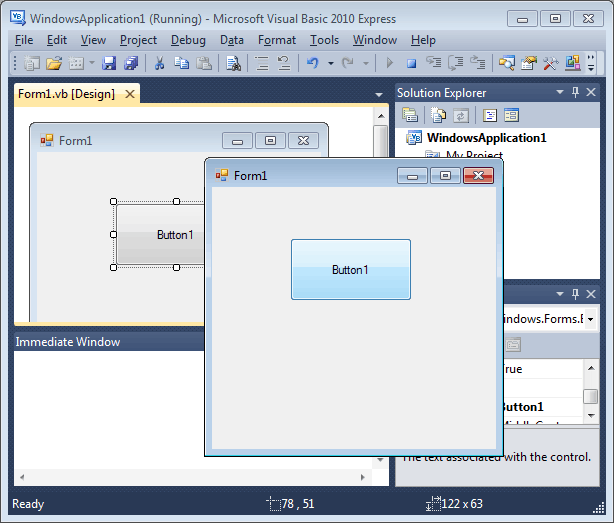Click the greyed Redo arrow icon
Image resolution: width=614 pixels, height=523 pixels.
[347, 63]
